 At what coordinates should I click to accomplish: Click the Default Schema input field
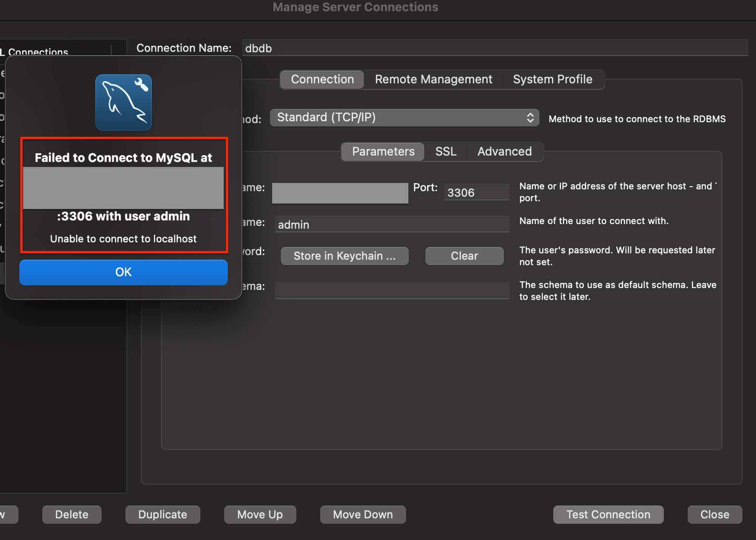click(392, 291)
